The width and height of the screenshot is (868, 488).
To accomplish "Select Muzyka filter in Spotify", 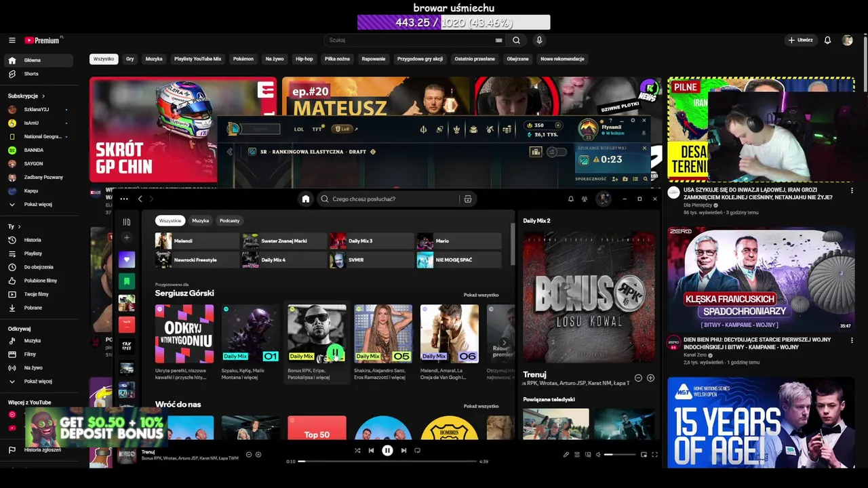I will (x=200, y=220).
